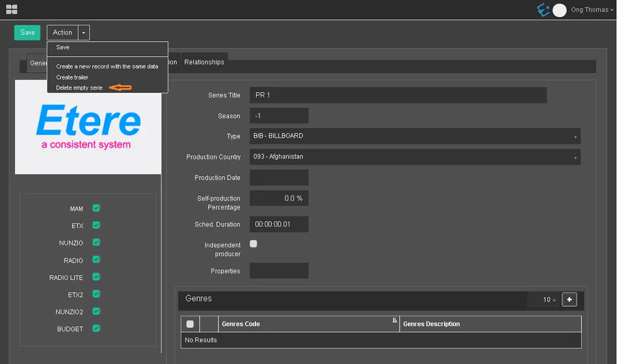
Task: Click the Series Title input field
Action: click(x=398, y=95)
